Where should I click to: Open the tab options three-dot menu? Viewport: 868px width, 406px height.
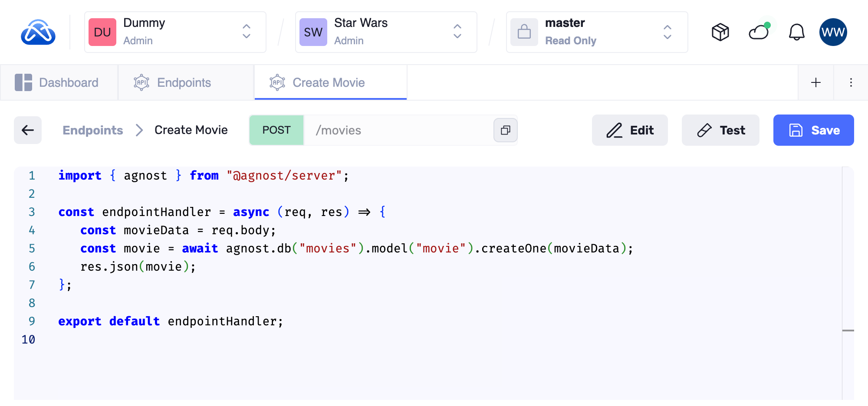click(x=851, y=82)
